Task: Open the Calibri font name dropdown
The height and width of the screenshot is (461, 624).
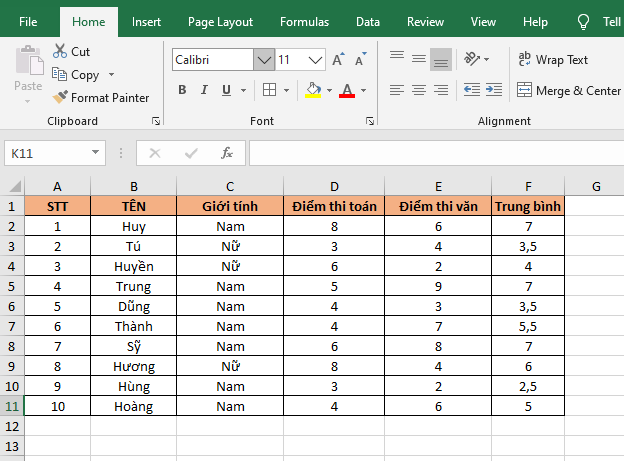Action: pos(264,60)
